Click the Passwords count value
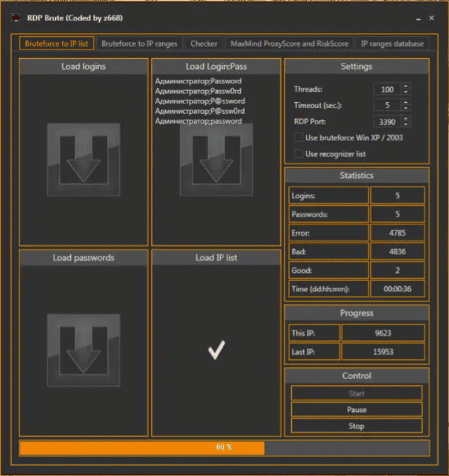This screenshot has width=449, height=476. coord(398,214)
